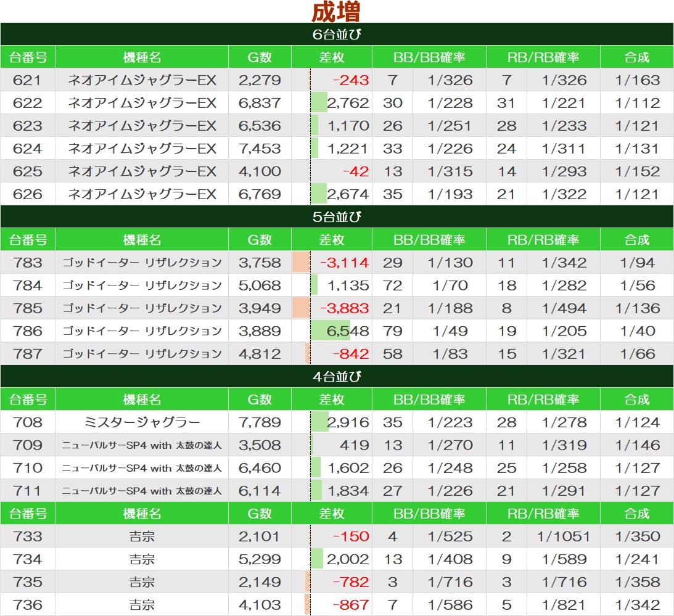Click difference value -842 in row 787
The height and width of the screenshot is (616, 674).
tap(351, 353)
